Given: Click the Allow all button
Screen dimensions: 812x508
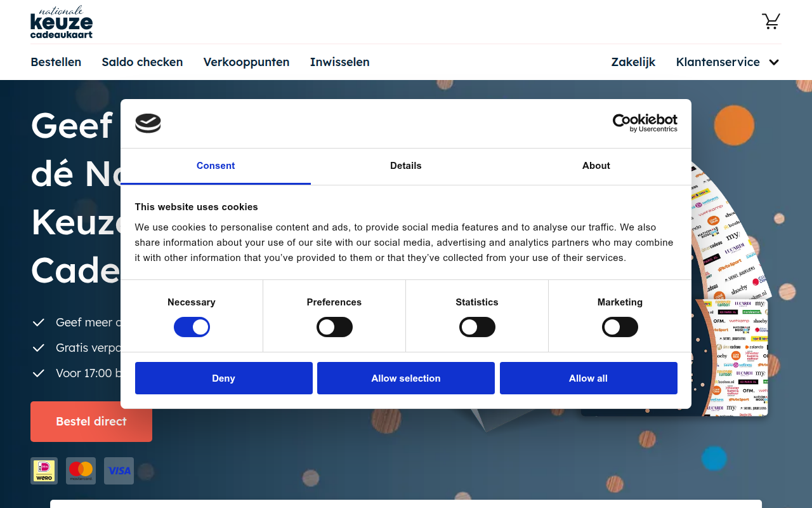Looking at the screenshot, I should point(588,378).
